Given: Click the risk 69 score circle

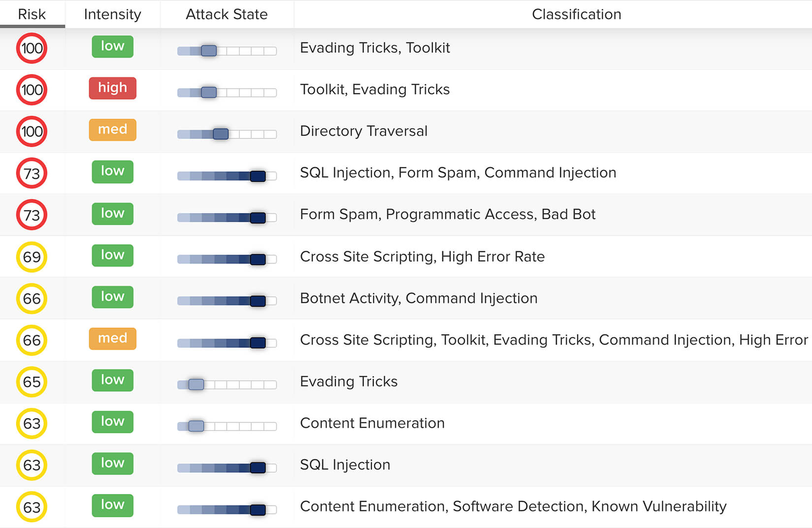Looking at the screenshot, I should [x=32, y=257].
